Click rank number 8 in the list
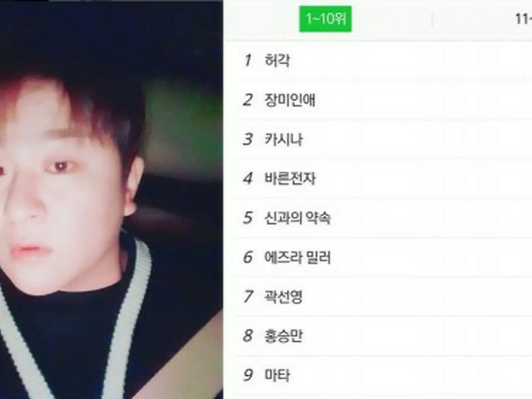The image size is (532, 399). click(x=248, y=335)
